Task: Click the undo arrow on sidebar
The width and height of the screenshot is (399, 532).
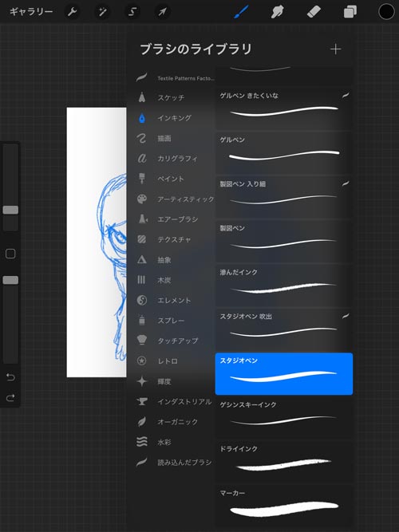Action: tap(10, 377)
